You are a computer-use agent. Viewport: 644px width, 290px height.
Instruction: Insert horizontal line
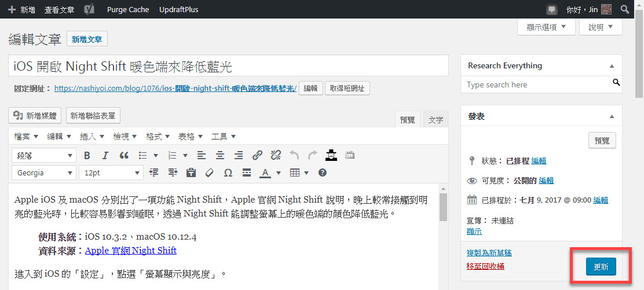tap(247, 173)
